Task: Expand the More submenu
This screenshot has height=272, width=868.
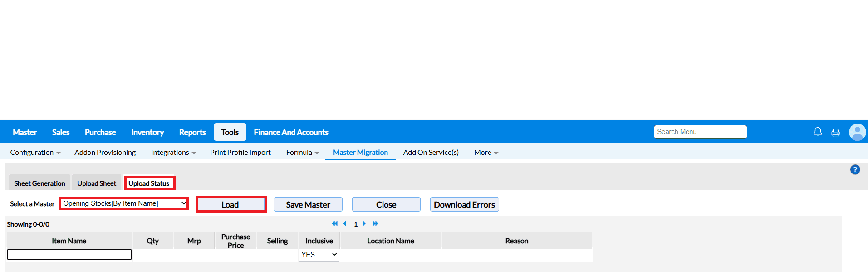Action: point(486,153)
